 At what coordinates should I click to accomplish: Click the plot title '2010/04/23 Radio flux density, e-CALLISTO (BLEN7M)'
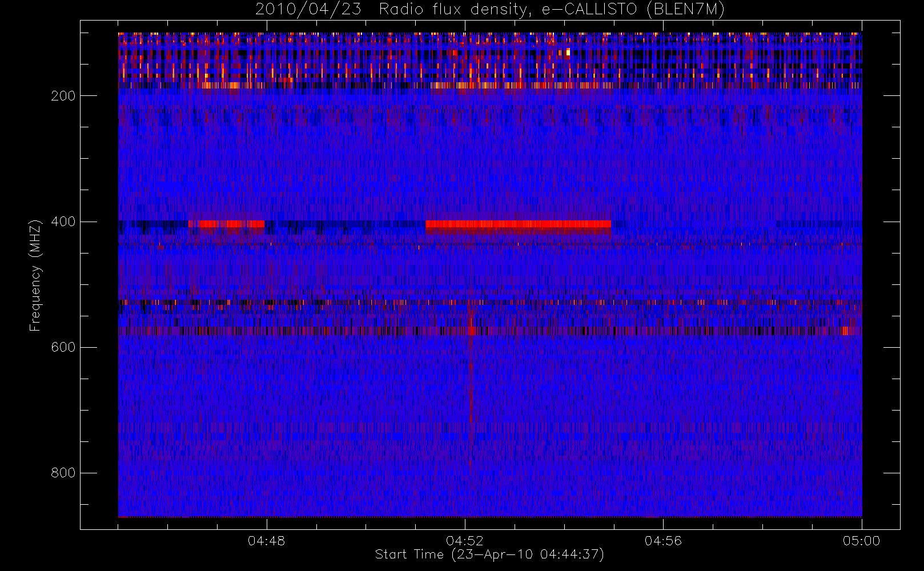(490, 10)
